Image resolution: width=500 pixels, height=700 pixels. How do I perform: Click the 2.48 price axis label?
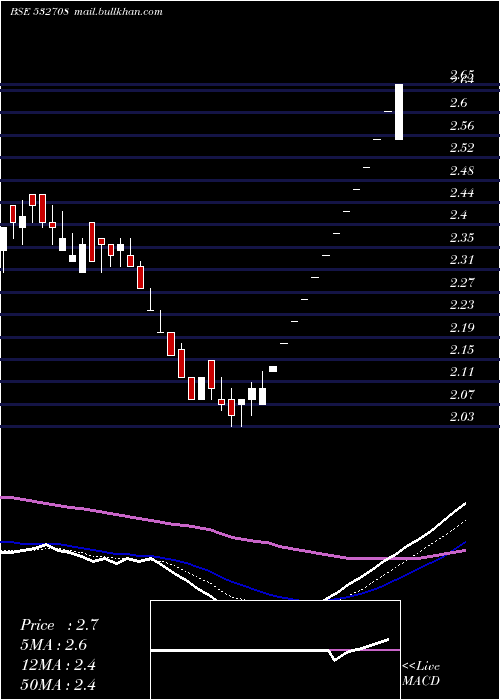pos(462,171)
